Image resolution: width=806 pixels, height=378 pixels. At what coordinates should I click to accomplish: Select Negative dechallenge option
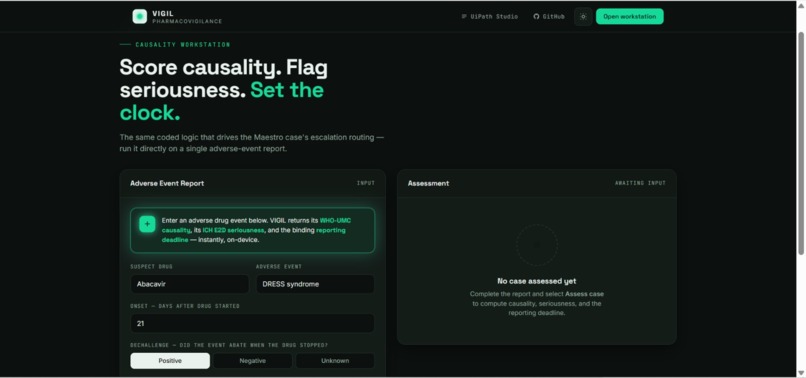pos(252,361)
